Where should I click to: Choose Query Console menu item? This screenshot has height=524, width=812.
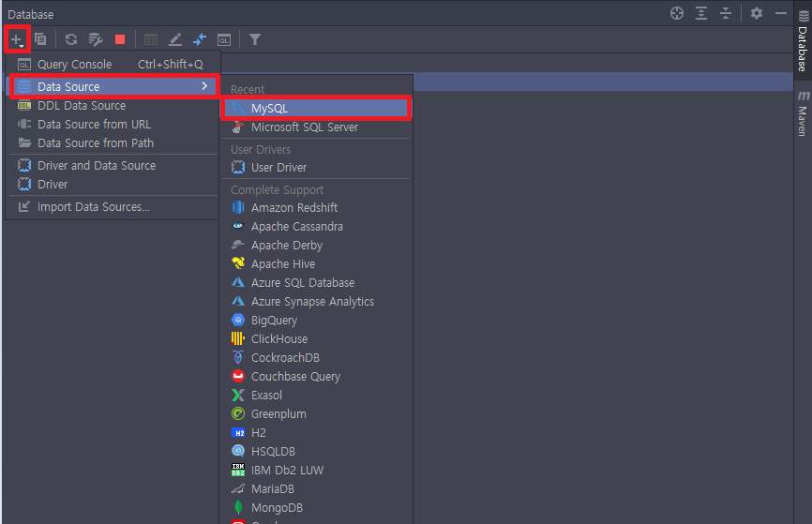[113, 64]
